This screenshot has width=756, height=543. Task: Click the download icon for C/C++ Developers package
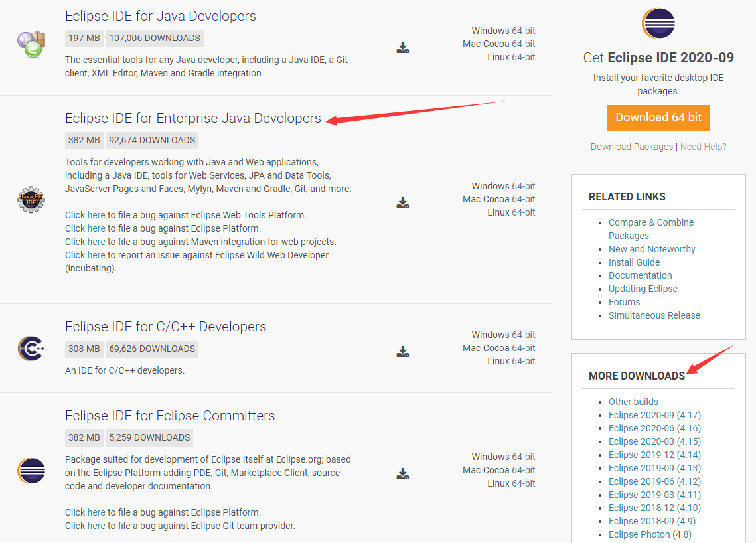(x=403, y=351)
